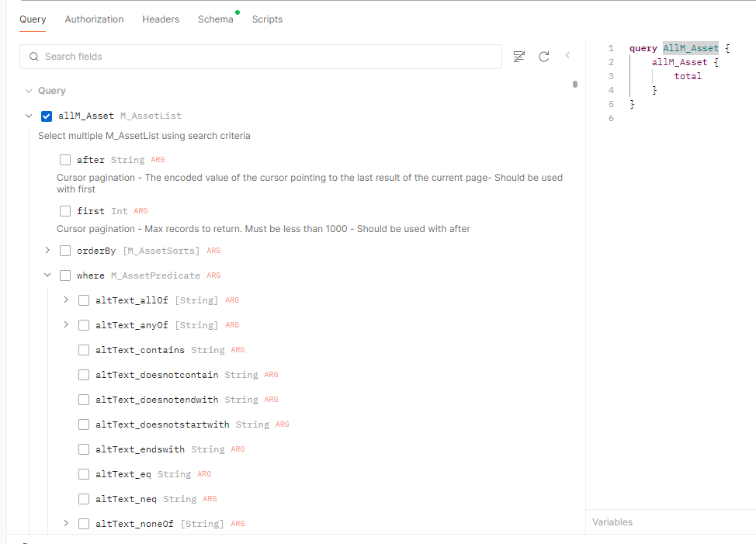The width and height of the screenshot is (756, 544).
Task: Expand the orderBy argument
Action: tap(47, 250)
